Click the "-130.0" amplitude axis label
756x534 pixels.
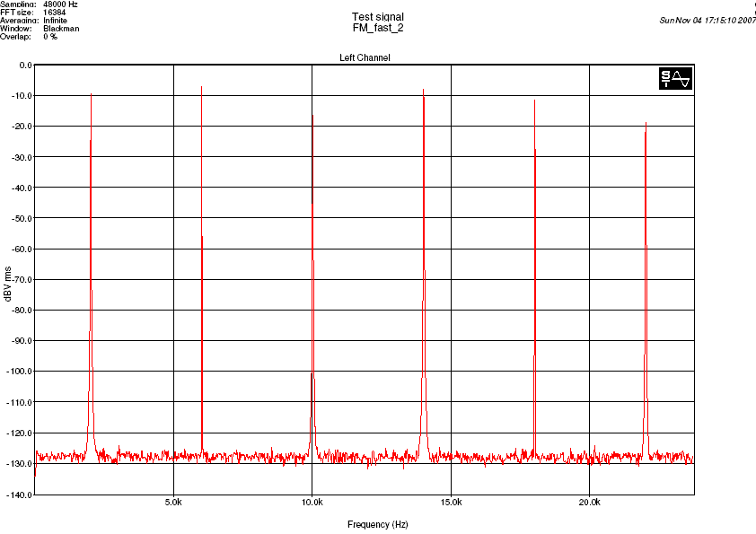pos(19,464)
